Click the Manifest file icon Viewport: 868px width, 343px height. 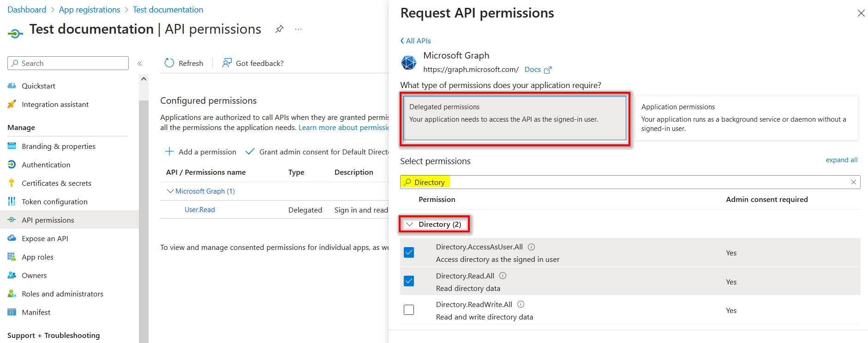click(12, 312)
